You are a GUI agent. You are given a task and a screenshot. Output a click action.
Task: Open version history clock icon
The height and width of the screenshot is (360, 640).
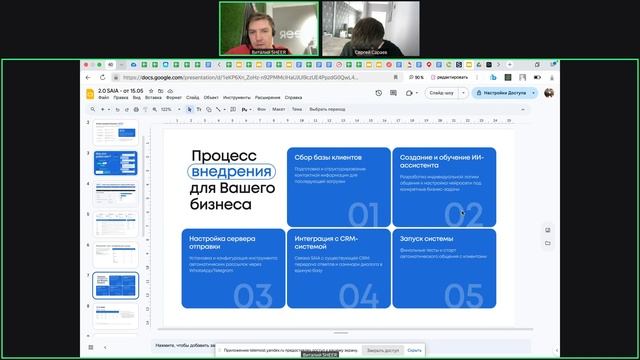[x=378, y=93]
